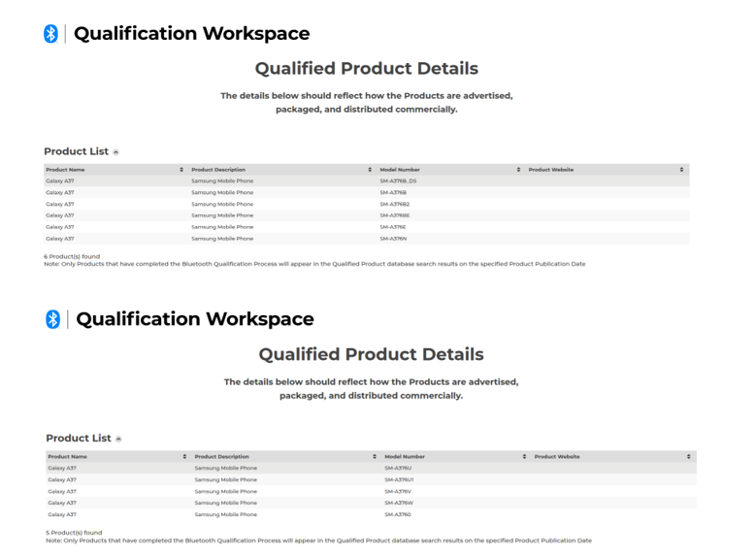The height and width of the screenshot is (556, 756).
Task: Click Product Description sort arrows in bottom table
Action: coord(375,456)
